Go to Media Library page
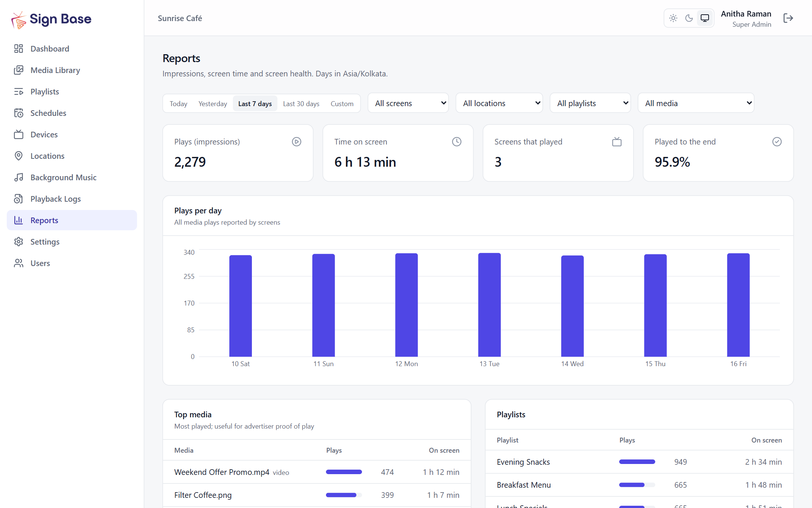812x508 pixels. tap(72, 70)
